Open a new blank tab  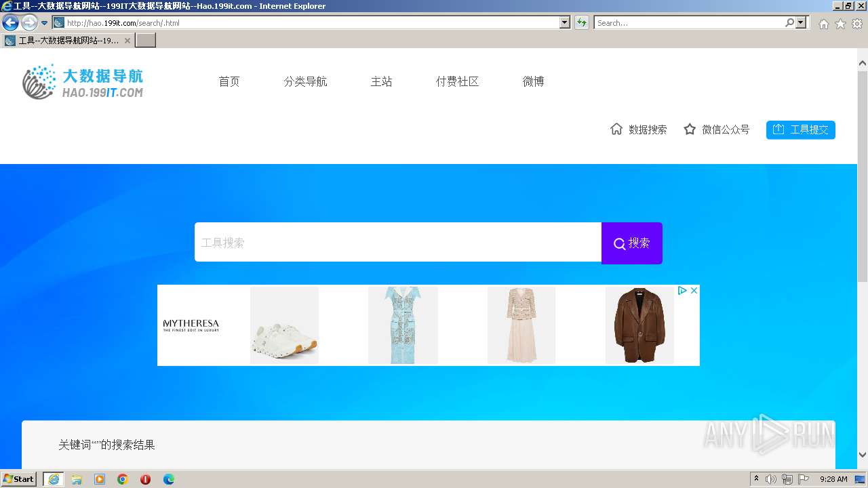coord(146,40)
